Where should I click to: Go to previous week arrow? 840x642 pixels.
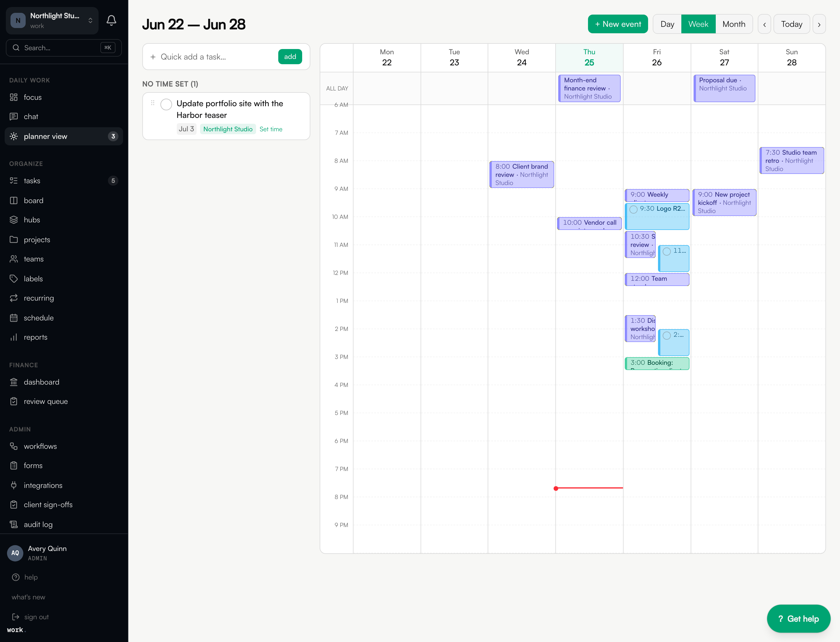764,24
